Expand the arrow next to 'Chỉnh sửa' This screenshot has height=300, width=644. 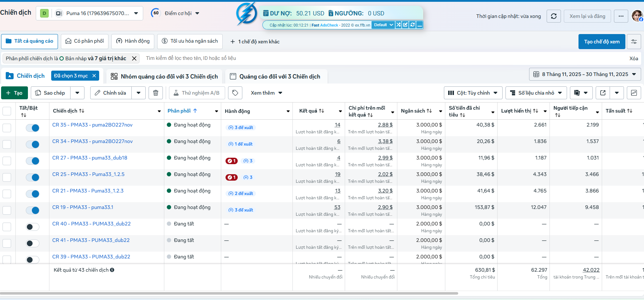pyautogui.click(x=139, y=93)
